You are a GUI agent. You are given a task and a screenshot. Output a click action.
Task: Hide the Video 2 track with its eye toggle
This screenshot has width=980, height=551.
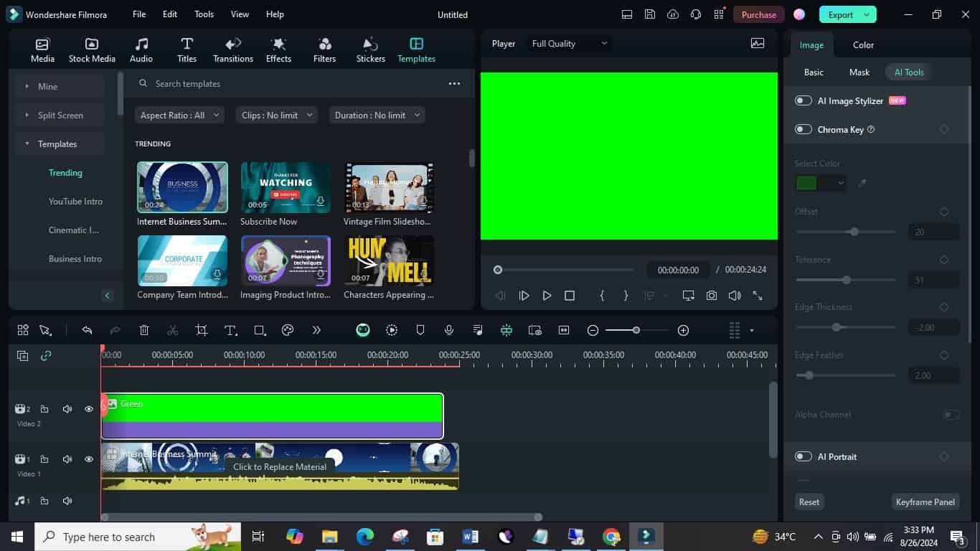coord(88,408)
